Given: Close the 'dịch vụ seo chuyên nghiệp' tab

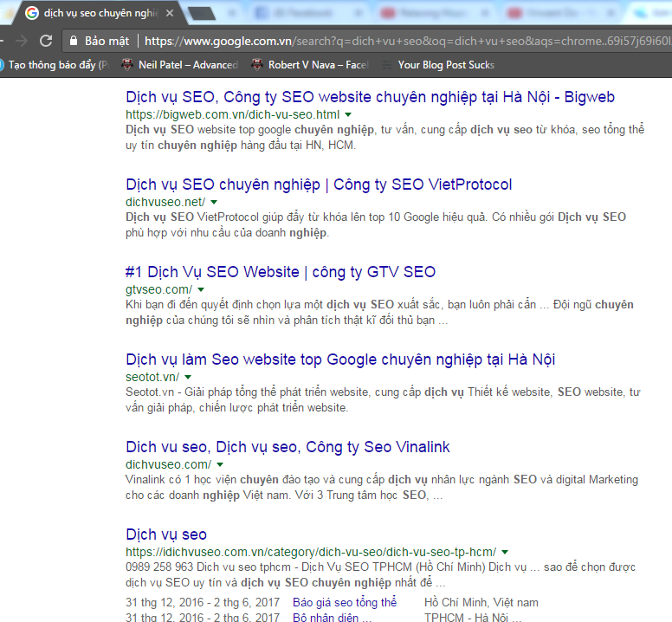Looking at the screenshot, I should pyautogui.click(x=170, y=13).
